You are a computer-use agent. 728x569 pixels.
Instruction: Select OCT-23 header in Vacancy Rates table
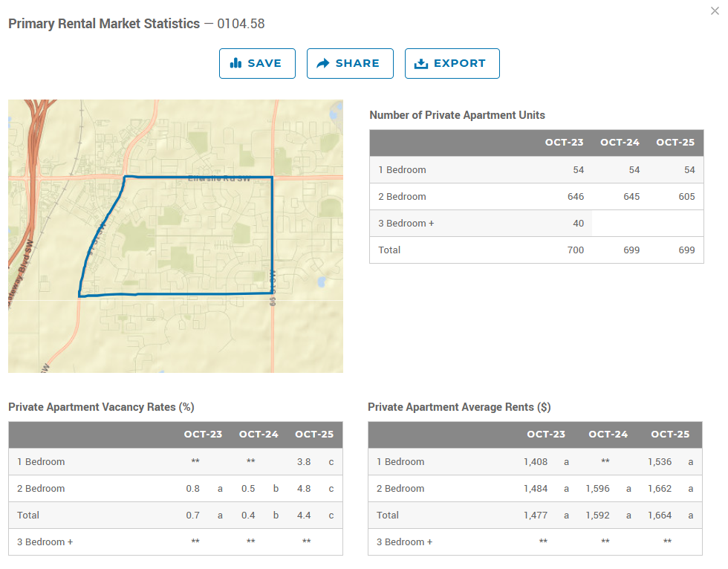[x=203, y=435]
